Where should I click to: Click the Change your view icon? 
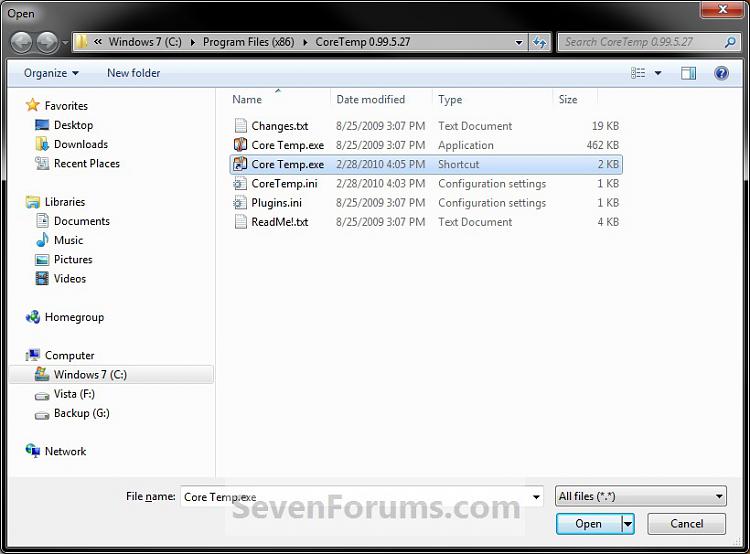[x=638, y=73]
